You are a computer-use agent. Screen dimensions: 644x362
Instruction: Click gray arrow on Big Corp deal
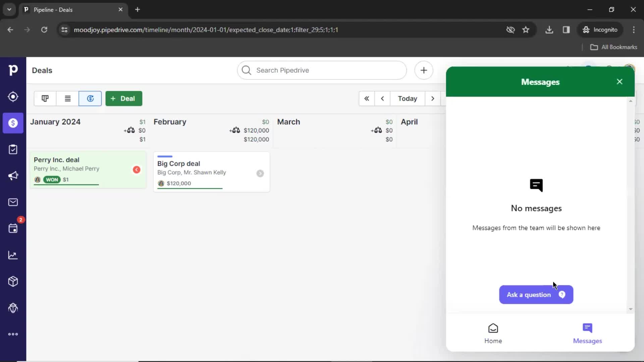pos(260,173)
